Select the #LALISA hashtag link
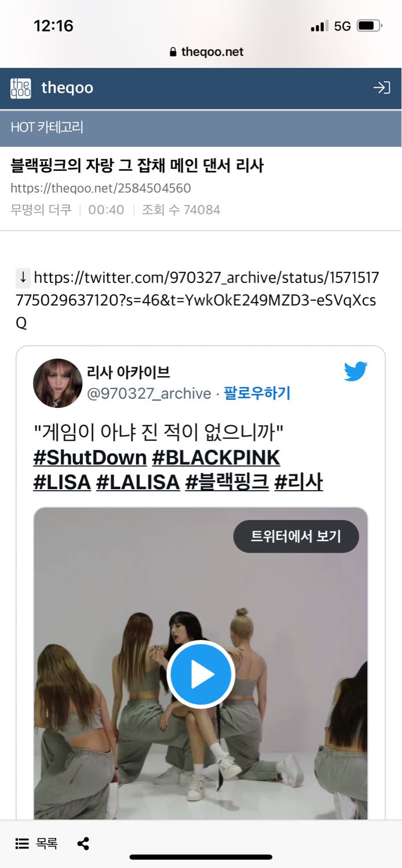Viewport: 402px width, 868px height. click(138, 481)
